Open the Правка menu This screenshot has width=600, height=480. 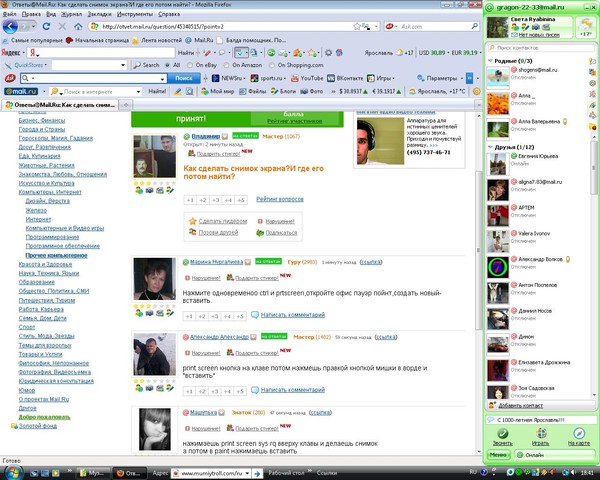tap(31, 14)
